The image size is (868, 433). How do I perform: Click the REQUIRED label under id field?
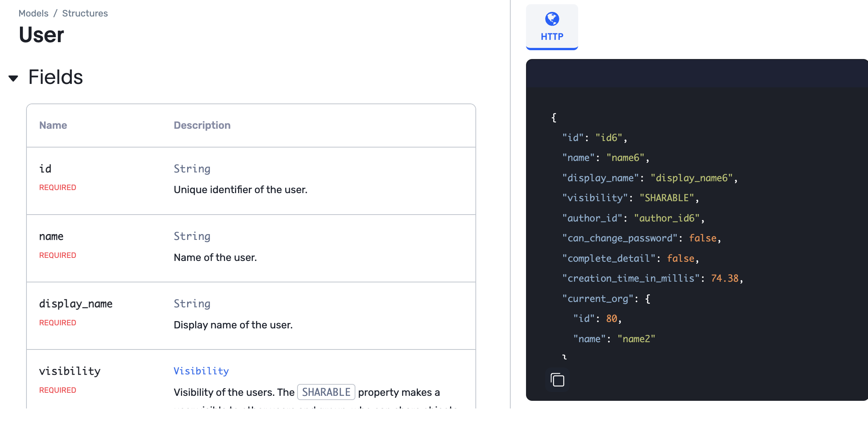pyautogui.click(x=58, y=187)
